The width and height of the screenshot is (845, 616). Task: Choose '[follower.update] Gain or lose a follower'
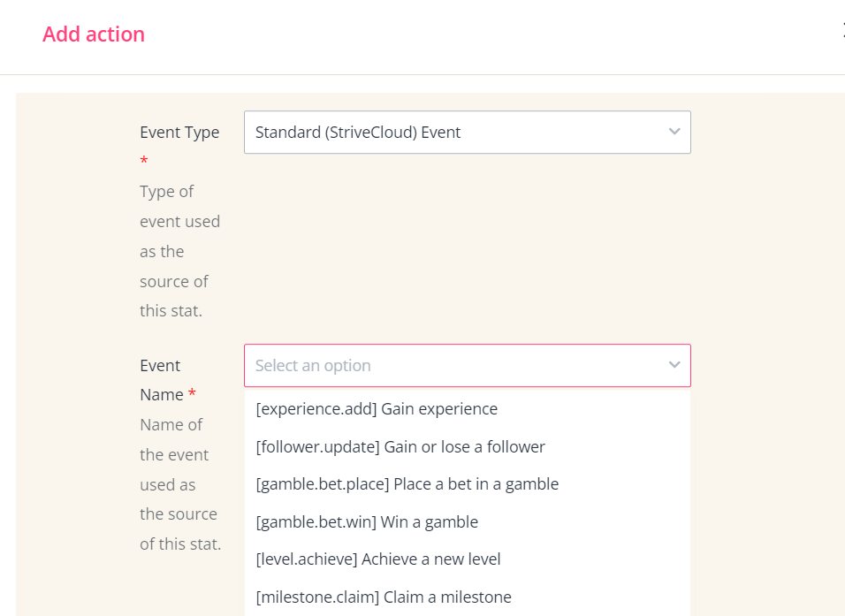tap(400, 447)
